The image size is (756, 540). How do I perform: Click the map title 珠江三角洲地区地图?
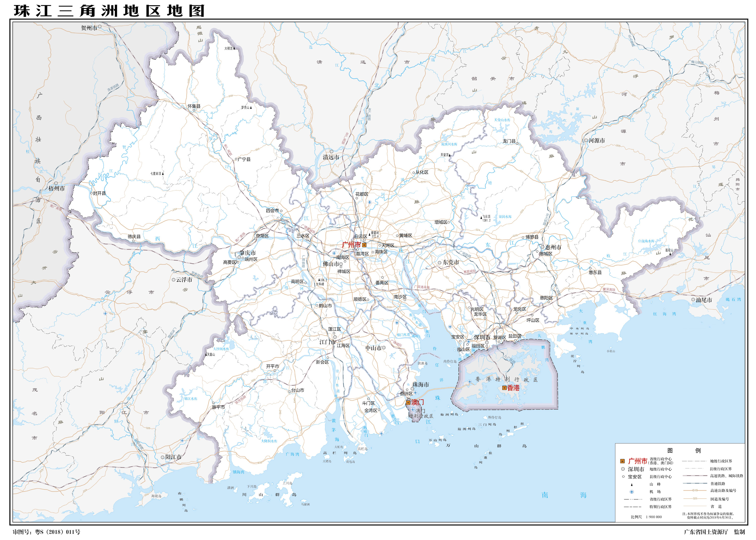point(109,11)
